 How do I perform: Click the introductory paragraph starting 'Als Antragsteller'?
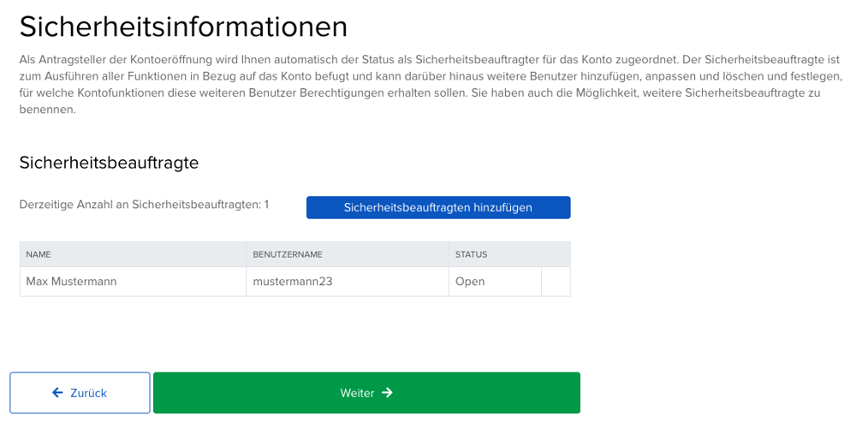[430, 76]
